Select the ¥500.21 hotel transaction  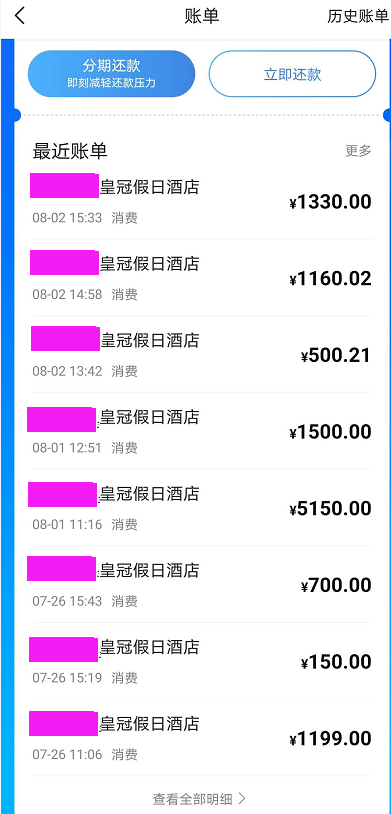[201, 355]
